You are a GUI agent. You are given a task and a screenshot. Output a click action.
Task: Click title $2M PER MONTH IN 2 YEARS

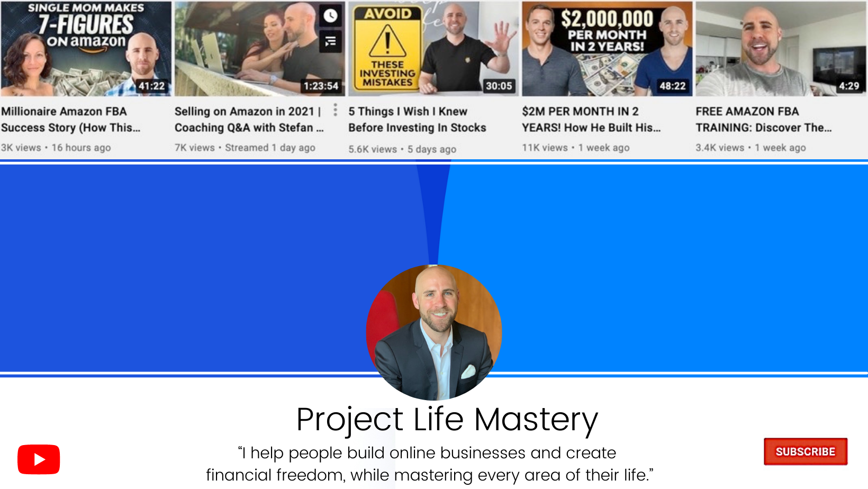click(591, 120)
